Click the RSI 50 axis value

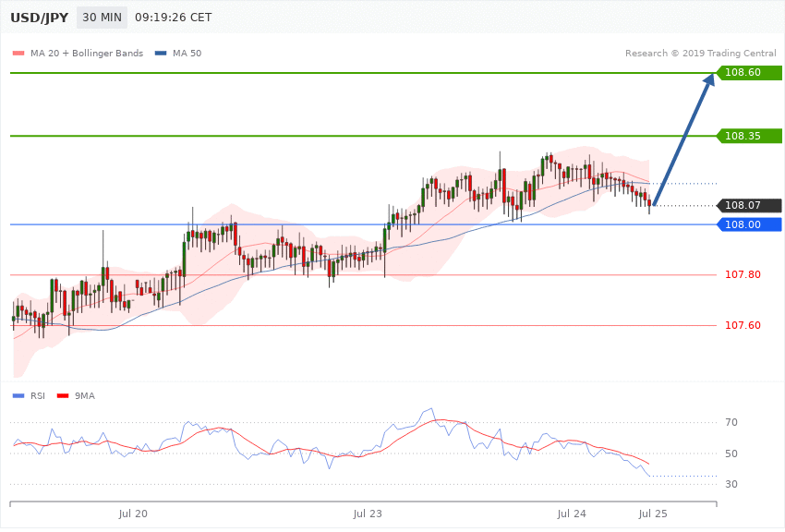click(x=731, y=453)
